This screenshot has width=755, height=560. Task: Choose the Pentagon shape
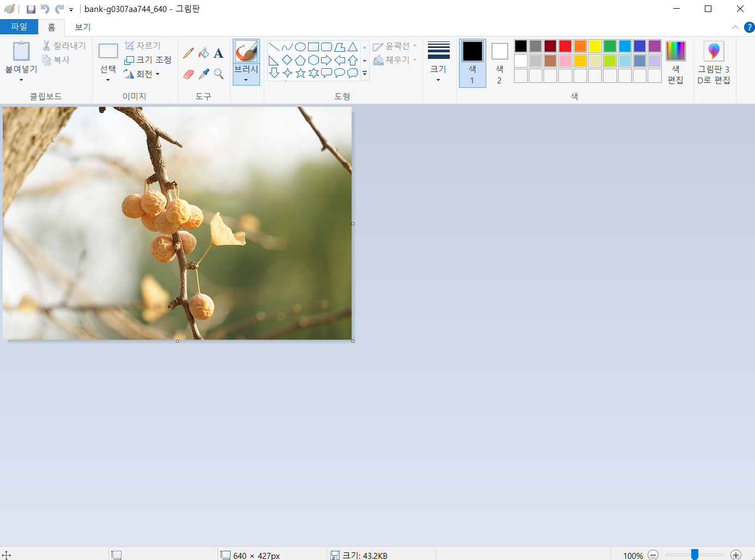coord(300,60)
